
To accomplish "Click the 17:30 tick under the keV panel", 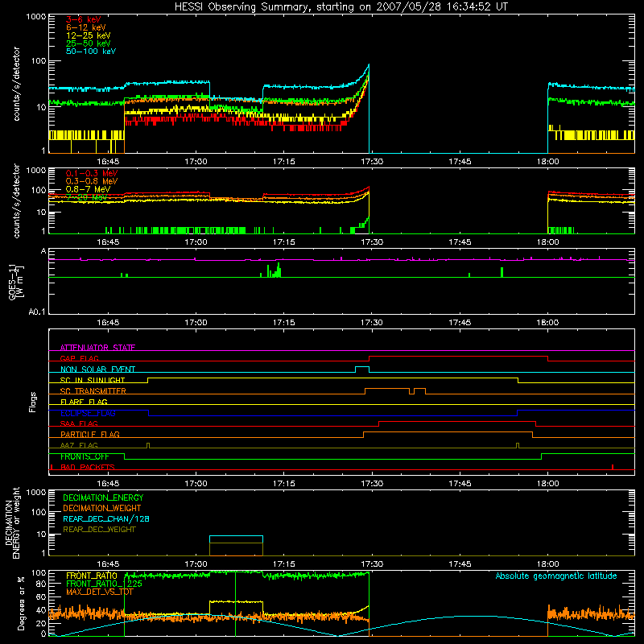I will 372,162.
